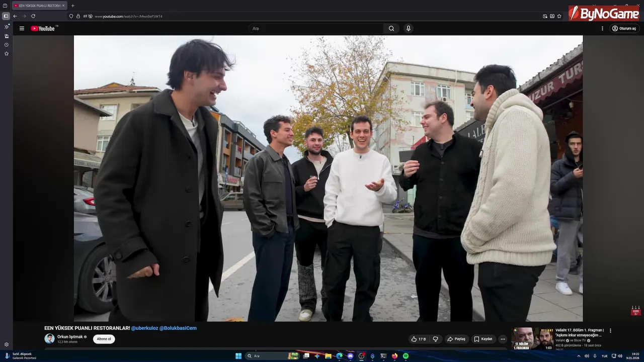644x362 pixels.
Task: Open the terminal app in the taskbar
Action: (383, 356)
